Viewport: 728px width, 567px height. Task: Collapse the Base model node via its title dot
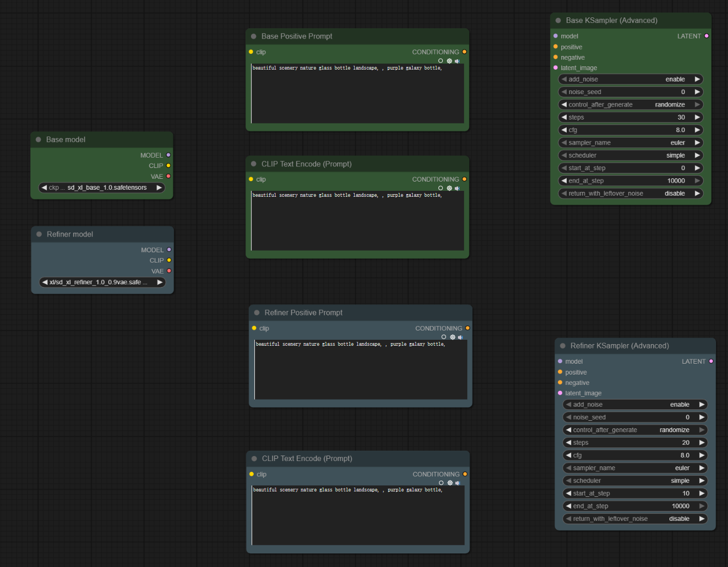pyautogui.click(x=39, y=140)
